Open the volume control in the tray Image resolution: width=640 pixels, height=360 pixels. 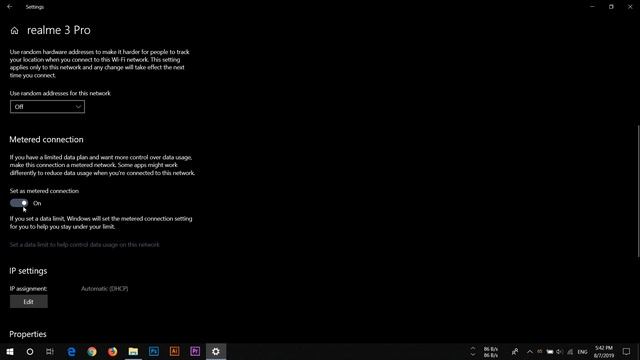[560, 351]
